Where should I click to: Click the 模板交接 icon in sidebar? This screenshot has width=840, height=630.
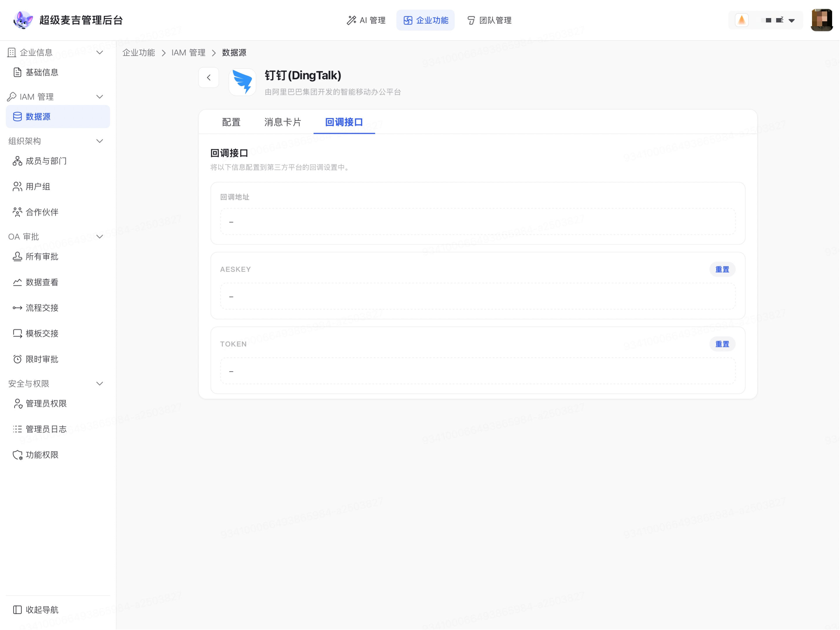tap(17, 334)
